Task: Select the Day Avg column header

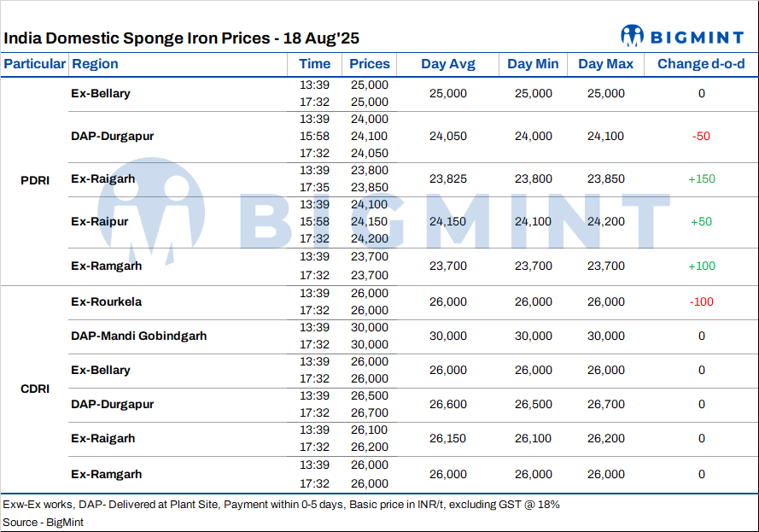Action: [x=448, y=64]
